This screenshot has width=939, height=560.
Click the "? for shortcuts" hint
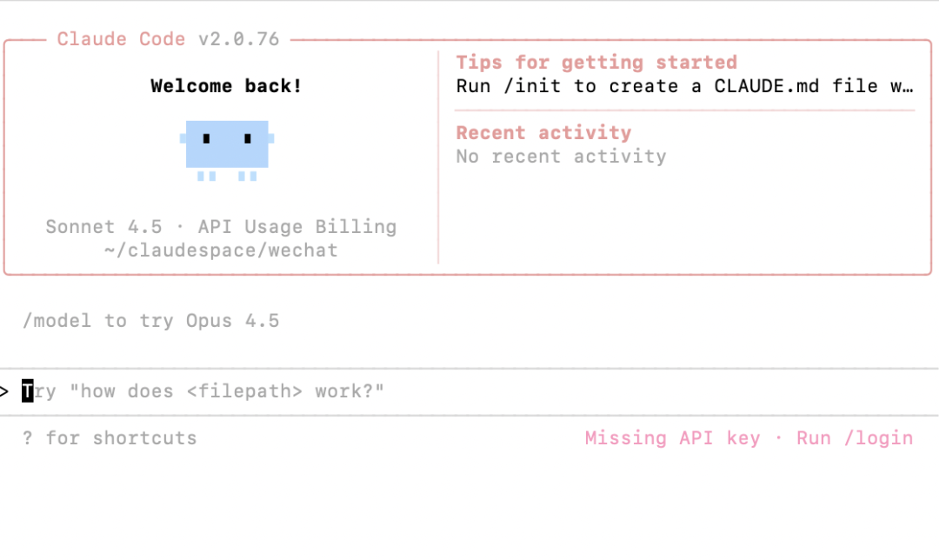(x=110, y=438)
